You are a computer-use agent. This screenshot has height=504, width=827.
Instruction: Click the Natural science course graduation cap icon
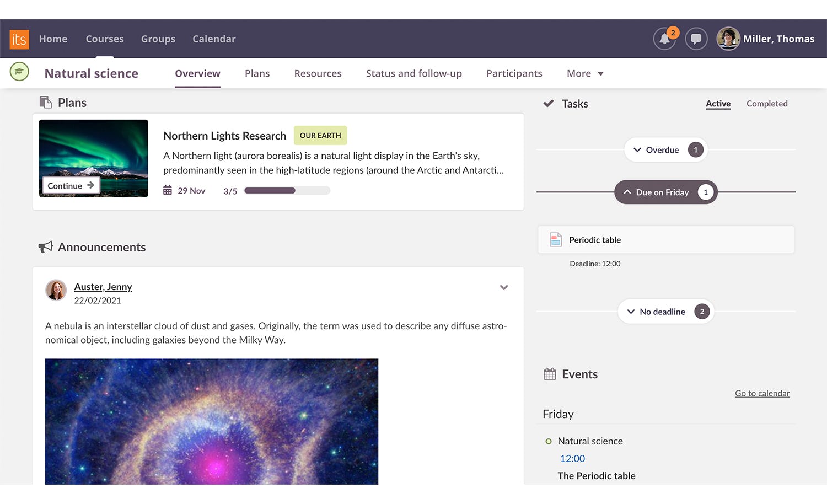pyautogui.click(x=19, y=72)
